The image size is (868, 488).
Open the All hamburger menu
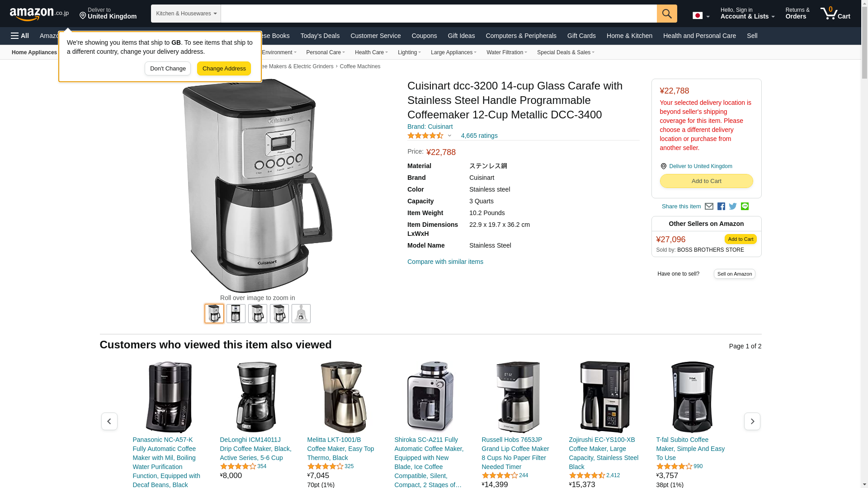point(20,36)
